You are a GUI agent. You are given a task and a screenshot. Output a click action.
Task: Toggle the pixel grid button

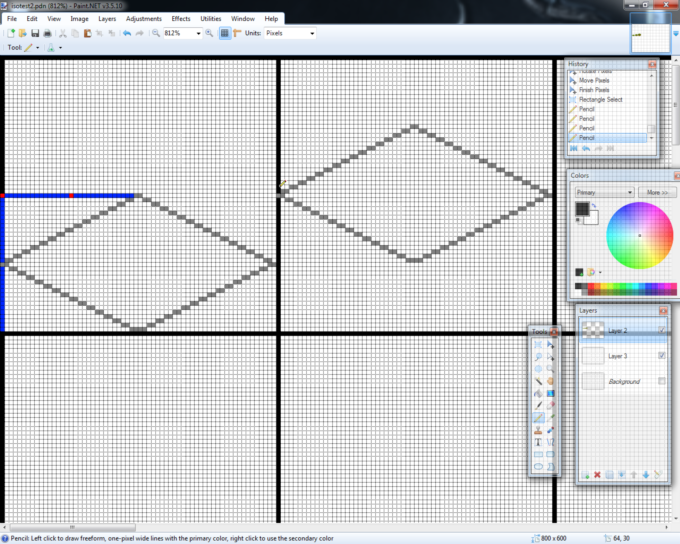[x=224, y=33]
